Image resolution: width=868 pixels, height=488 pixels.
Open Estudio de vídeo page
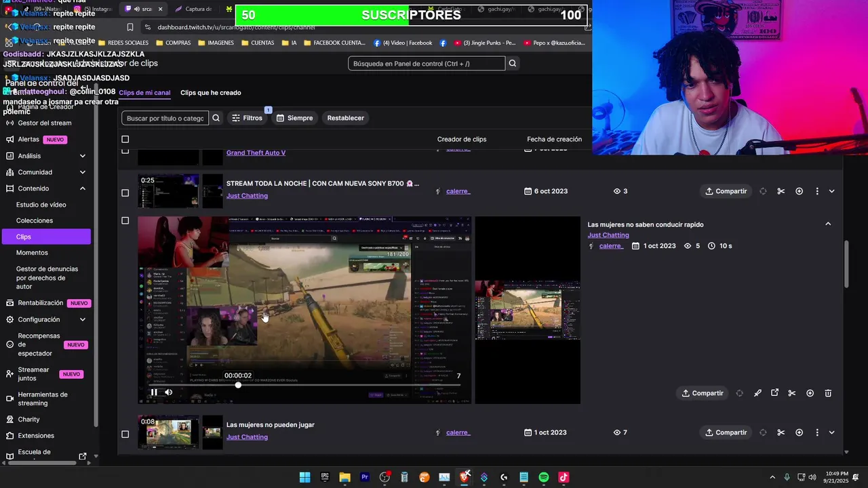pyautogui.click(x=41, y=205)
